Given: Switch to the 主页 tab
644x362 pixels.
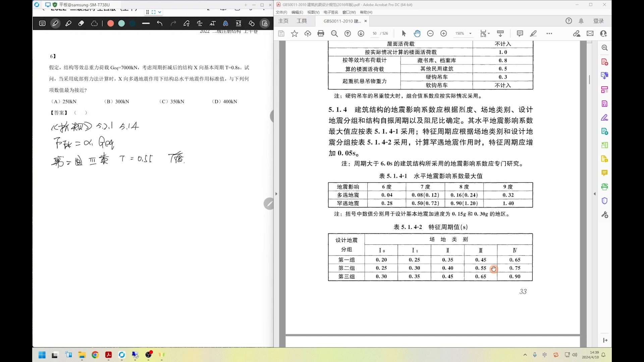Looking at the screenshot, I should click(x=283, y=21).
